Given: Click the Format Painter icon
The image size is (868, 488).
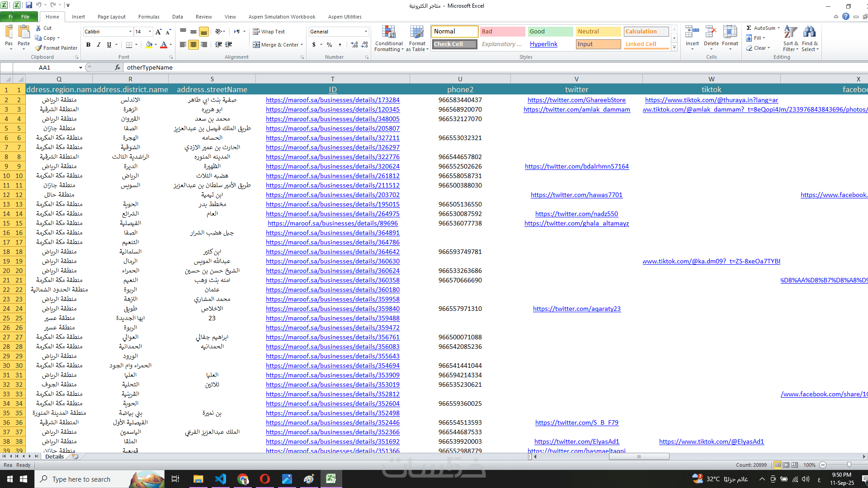Looking at the screenshot, I should pos(39,48).
